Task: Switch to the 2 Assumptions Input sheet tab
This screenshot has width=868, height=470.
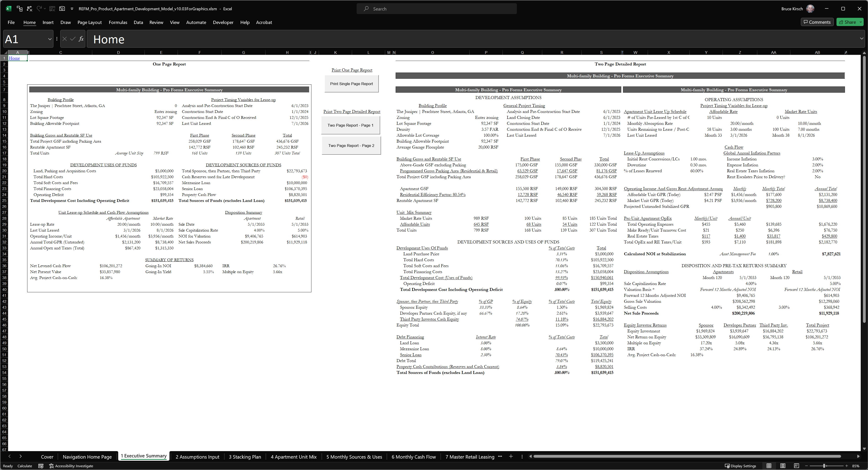Action: coord(197,457)
